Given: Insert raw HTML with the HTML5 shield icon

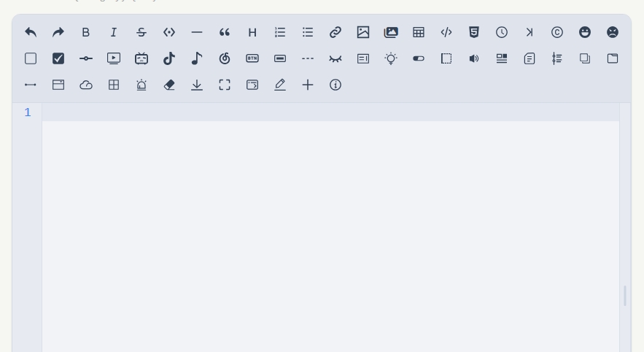Looking at the screenshot, I should [474, 32].
